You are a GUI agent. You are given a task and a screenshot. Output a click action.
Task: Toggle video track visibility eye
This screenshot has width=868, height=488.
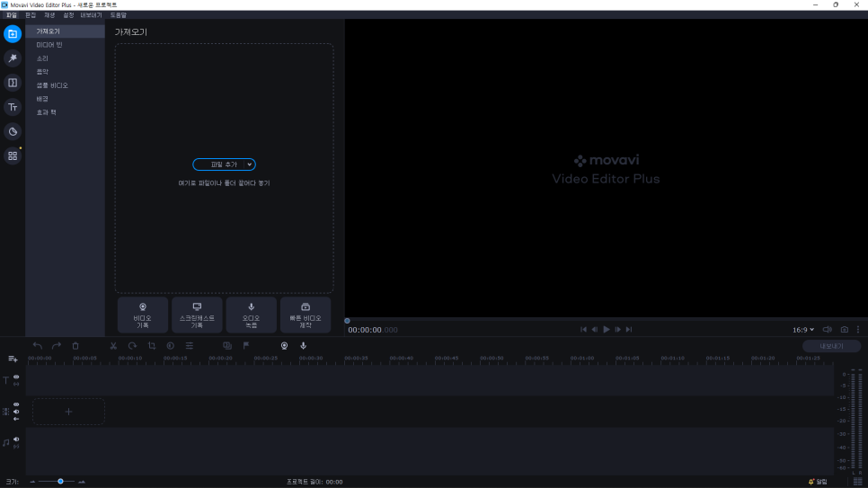click(x=16, y=404)
